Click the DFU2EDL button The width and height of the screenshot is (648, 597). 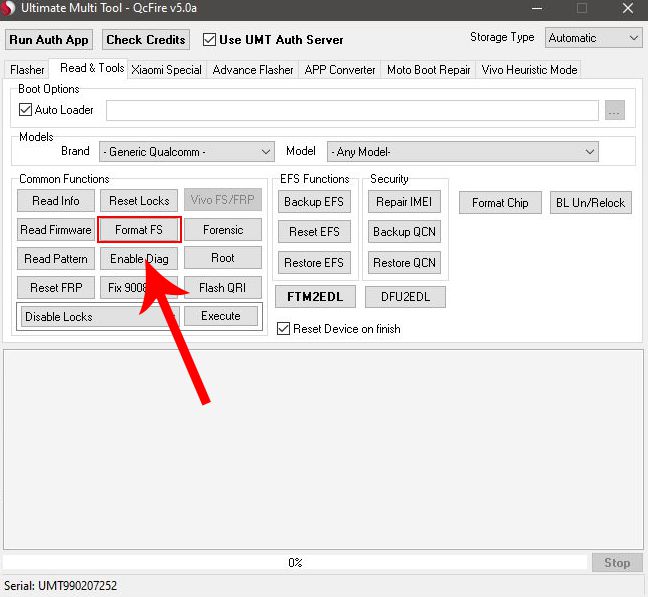coord(405,297)
